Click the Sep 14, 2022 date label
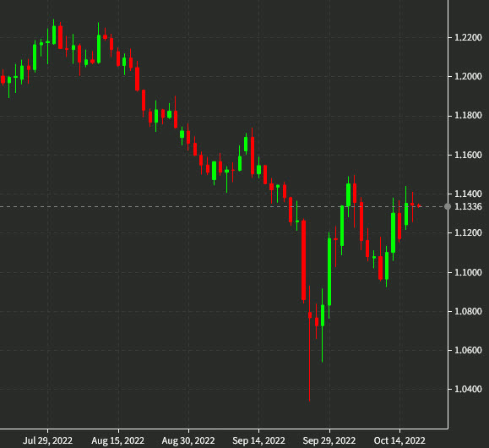Viewport: 489px width, 448px height. point(258,440)
